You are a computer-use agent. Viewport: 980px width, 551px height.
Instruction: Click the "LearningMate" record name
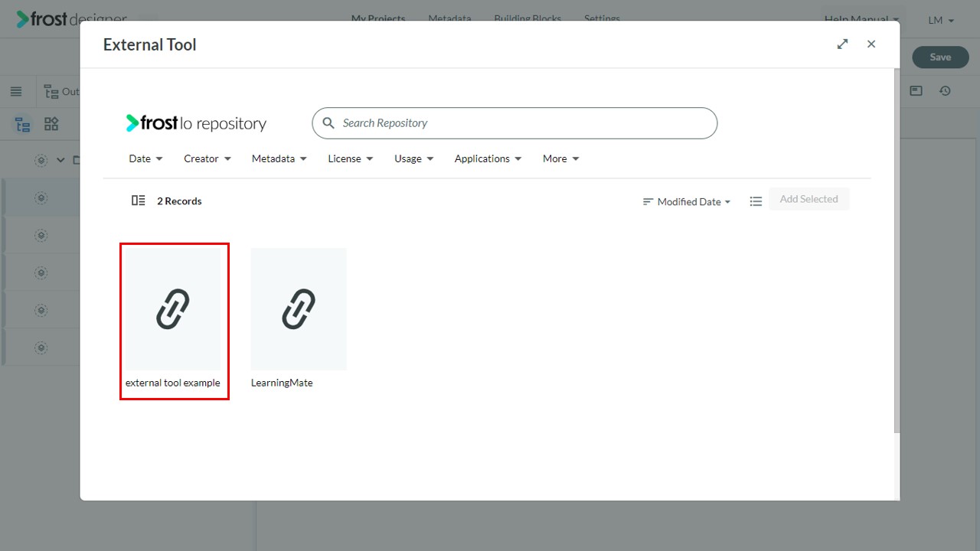point(282,383)
